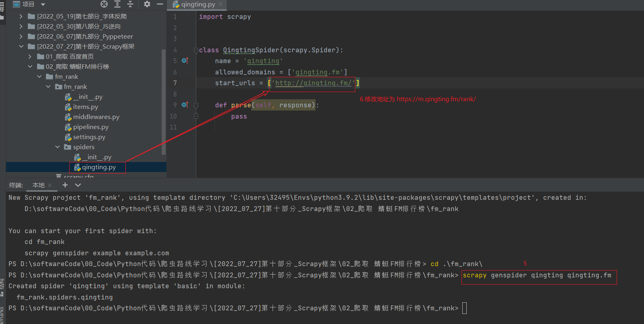Screen dimensions: 644x324
Task: Click the Python icon on qingting.py editor tab
Action: point(176,4)
